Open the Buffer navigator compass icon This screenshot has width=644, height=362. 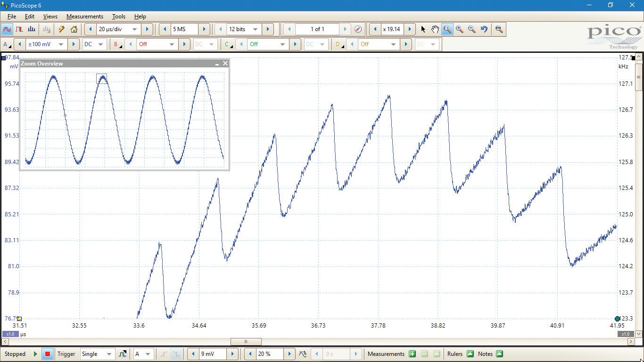coord(358,29)
